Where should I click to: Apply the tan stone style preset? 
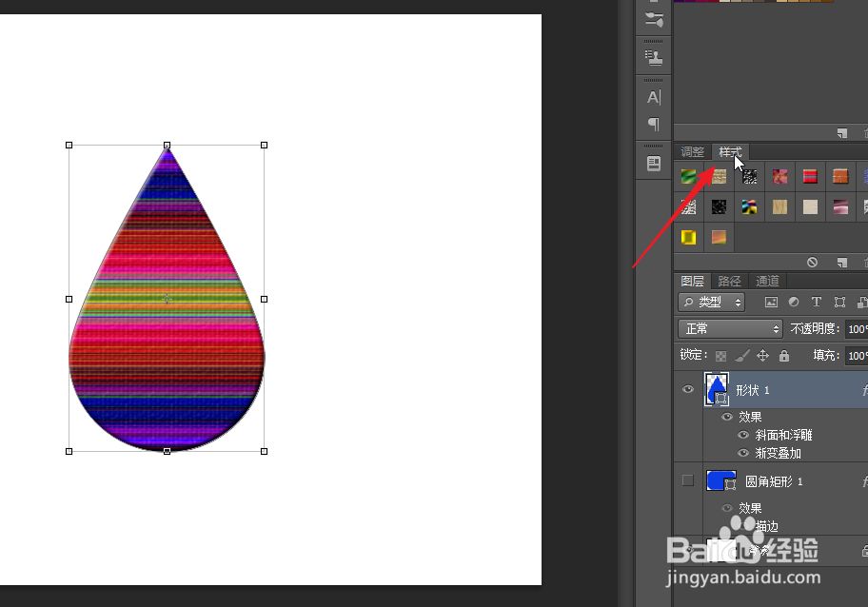click(720, 177)
